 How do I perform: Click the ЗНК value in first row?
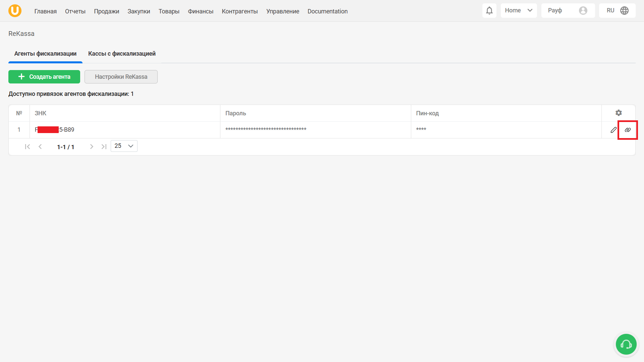pyautogui.click(x=55, y=130)
